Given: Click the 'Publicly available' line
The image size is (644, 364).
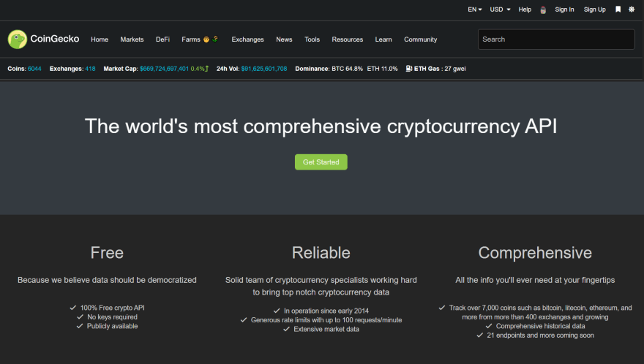Looking at the screenshot, I should pos(107,326).
